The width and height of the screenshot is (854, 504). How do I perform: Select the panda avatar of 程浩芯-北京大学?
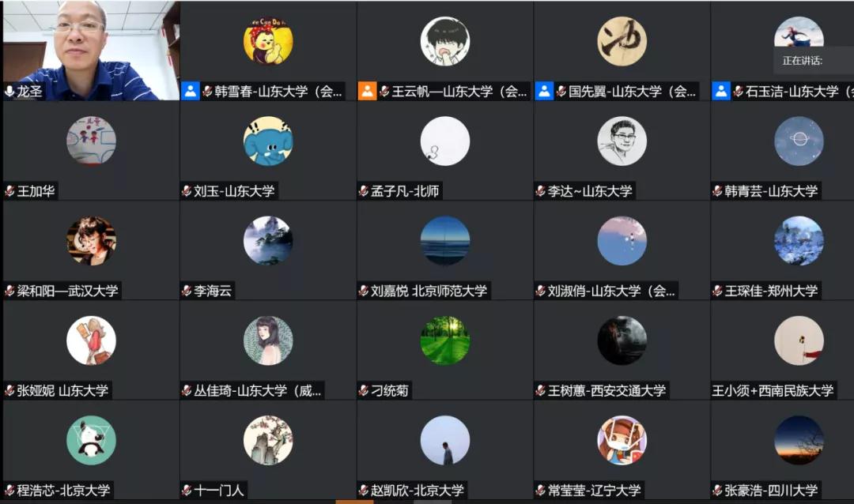click(x=91, y=440)
